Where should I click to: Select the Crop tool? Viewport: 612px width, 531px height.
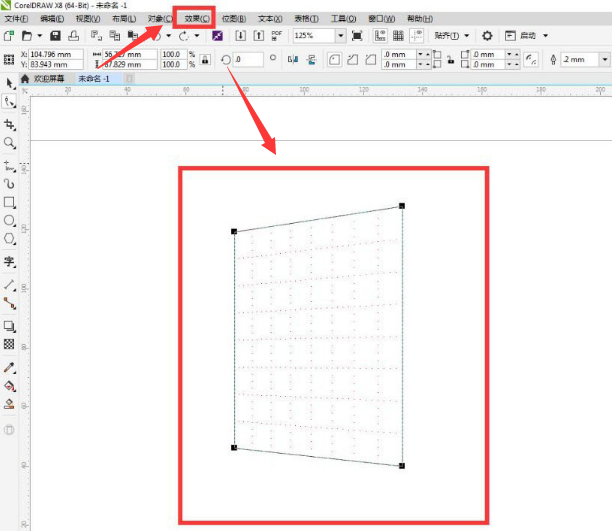point(9,125)
